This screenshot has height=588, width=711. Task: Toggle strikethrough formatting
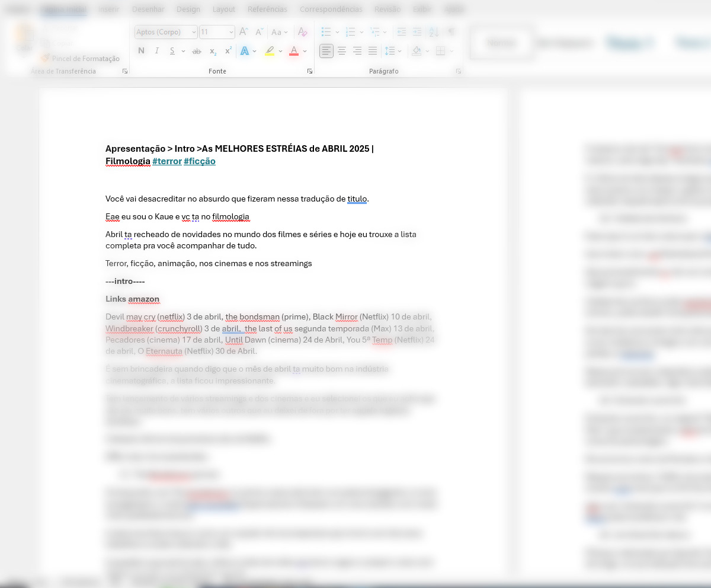[197, 51]
